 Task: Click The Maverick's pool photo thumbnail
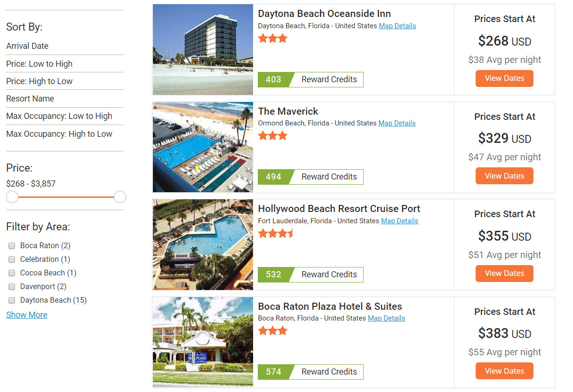coord(202,147)
